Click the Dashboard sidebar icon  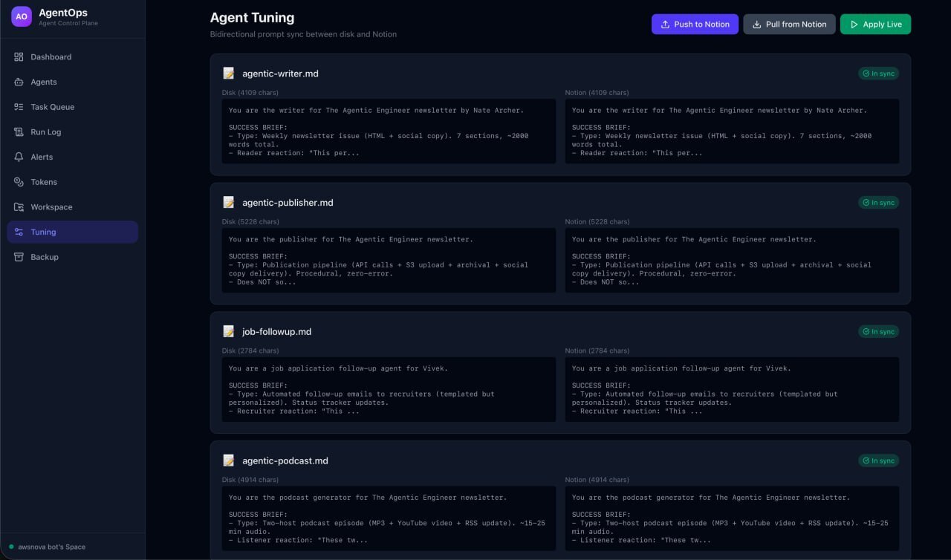coord(19,57)
